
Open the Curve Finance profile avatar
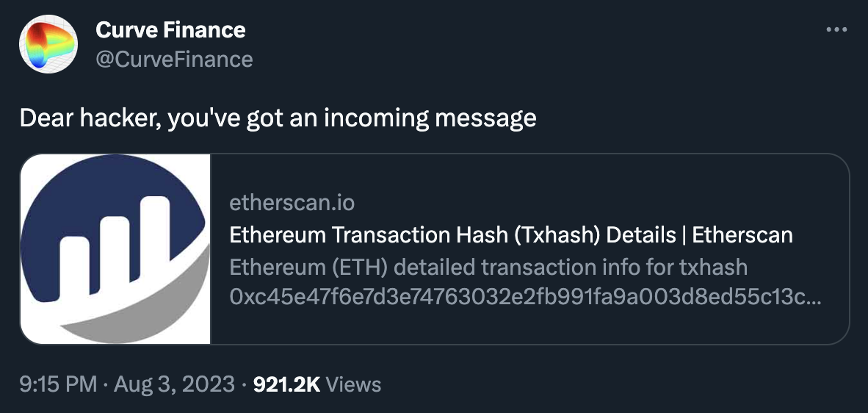tap(48, 44)
